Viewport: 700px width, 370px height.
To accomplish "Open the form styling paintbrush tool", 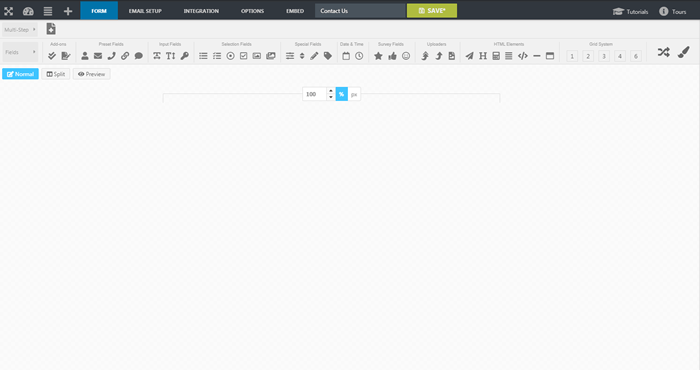I will [683, 52].
